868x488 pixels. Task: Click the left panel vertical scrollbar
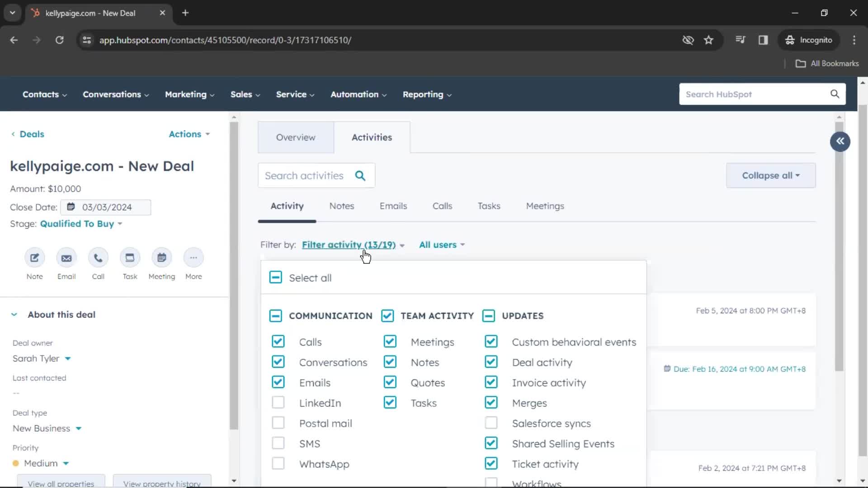(234, 276)
